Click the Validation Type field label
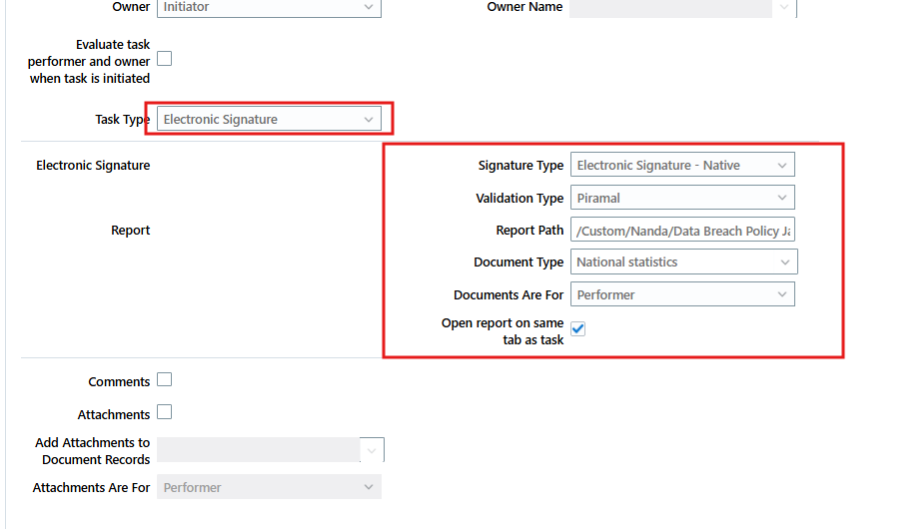 tap(519, 198)
